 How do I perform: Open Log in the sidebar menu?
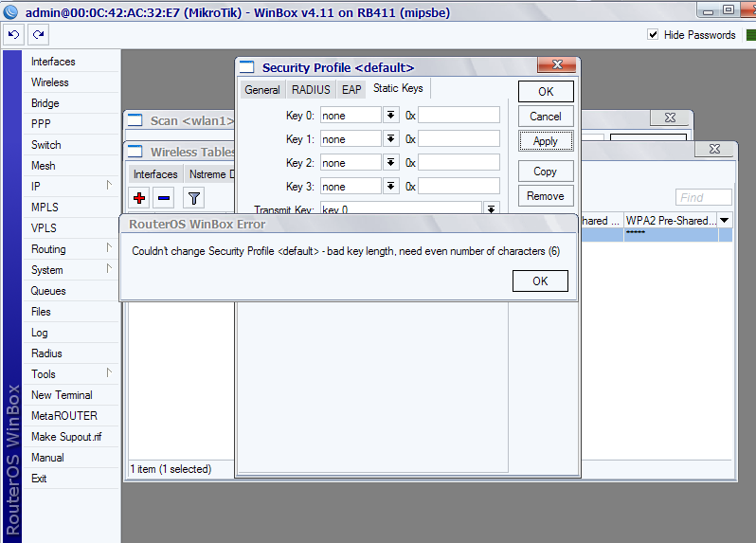pos(70,333)
